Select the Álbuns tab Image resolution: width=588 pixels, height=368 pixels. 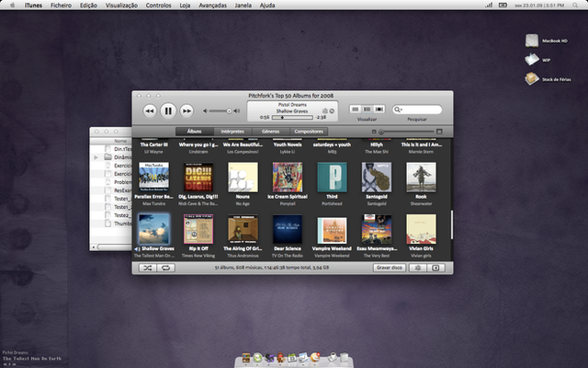pyautogui.click(x=194, y=132)
